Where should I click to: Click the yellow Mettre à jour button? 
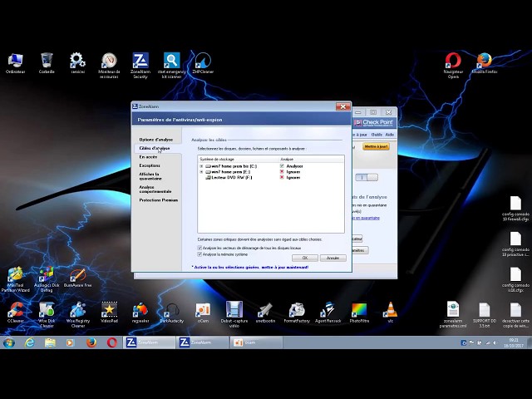coord(376,146)
